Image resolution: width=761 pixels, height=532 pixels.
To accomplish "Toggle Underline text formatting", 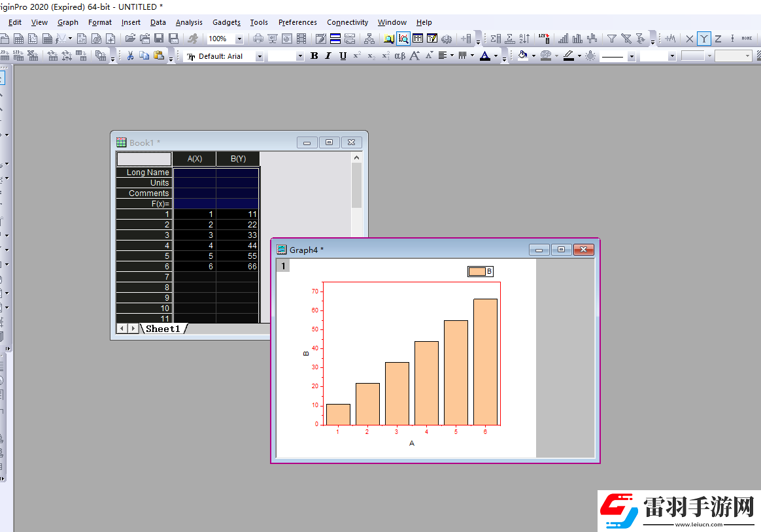I will coord(343,56).
